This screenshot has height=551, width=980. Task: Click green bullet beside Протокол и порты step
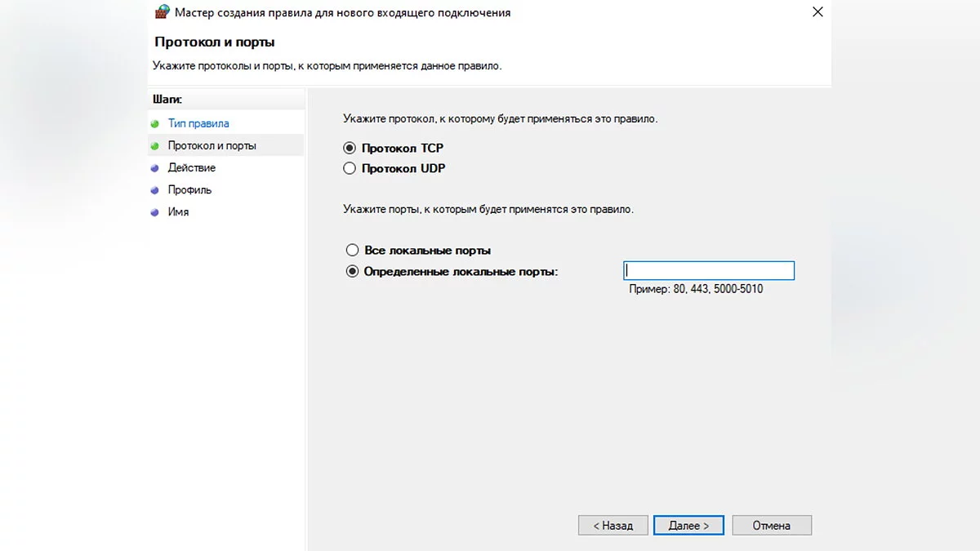[x=154, y=146]
